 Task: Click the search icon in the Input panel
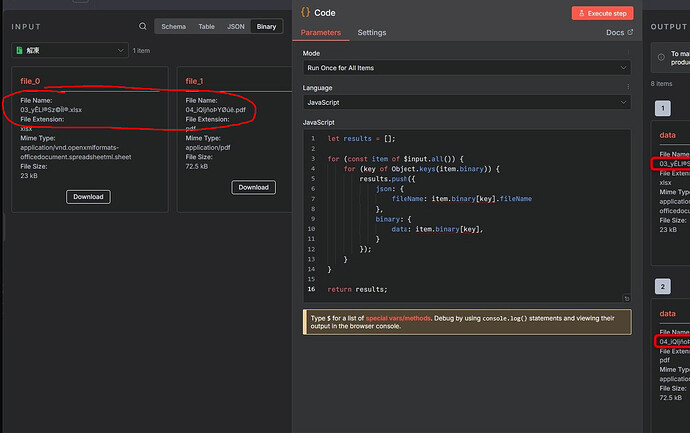click(x=143, y=27)
